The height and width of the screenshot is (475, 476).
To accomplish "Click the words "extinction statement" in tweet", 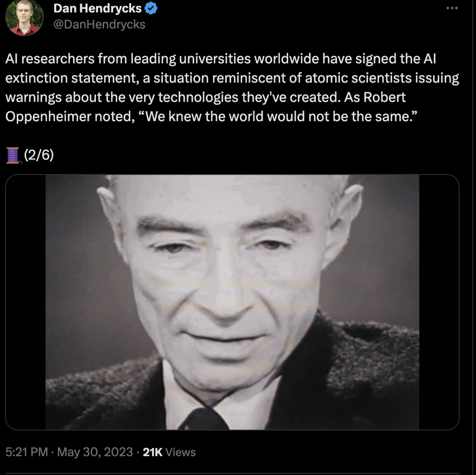I will [72, 78].
